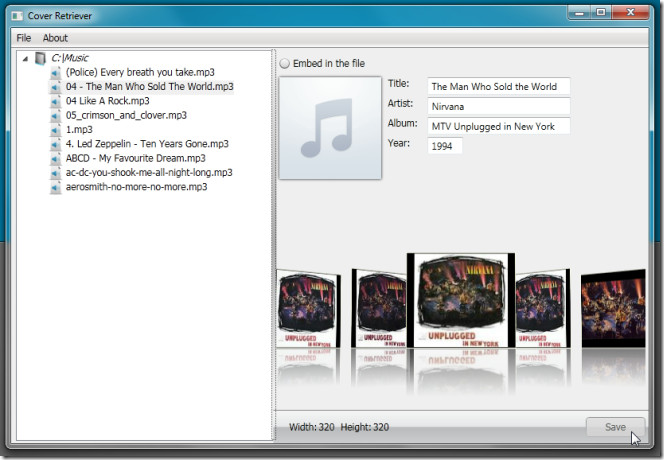Open the File menu
Screen dimensions: 664x460
pyautogui.click(x=24, y=38)
